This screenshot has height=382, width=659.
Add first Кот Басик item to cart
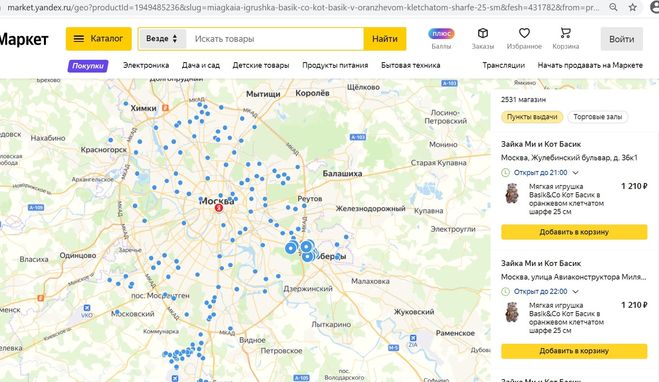(574, 232)
